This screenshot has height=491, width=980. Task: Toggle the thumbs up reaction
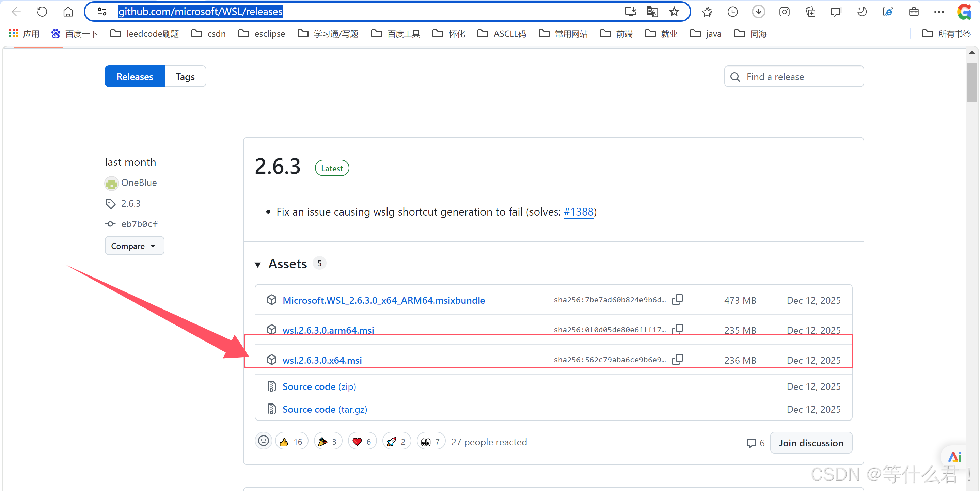tap(291, 442)
